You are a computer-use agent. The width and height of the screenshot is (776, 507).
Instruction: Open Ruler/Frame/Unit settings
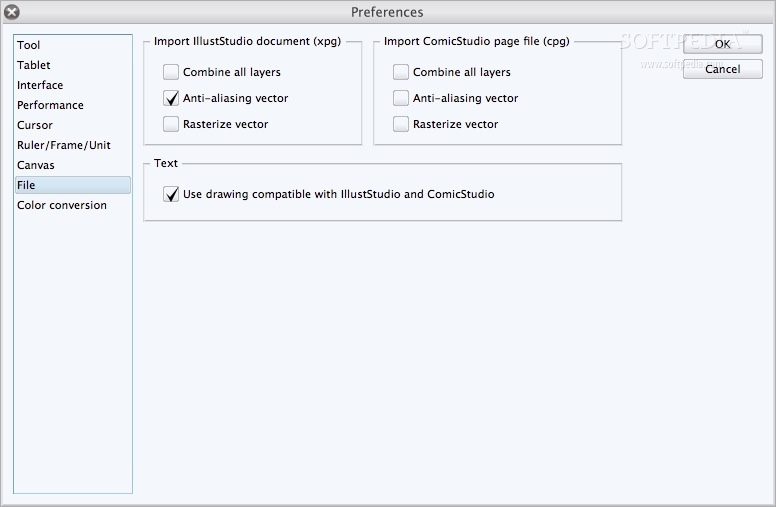coord(63,145)
